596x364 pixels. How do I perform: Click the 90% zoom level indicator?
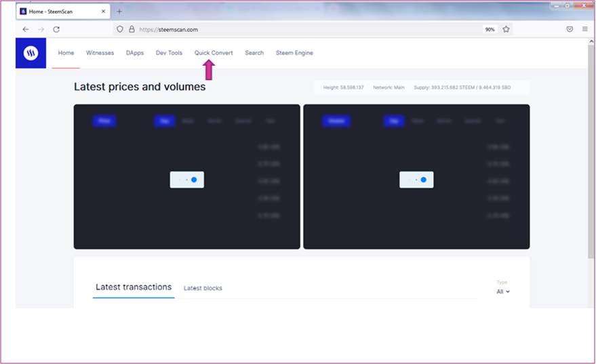click(490, 29)
